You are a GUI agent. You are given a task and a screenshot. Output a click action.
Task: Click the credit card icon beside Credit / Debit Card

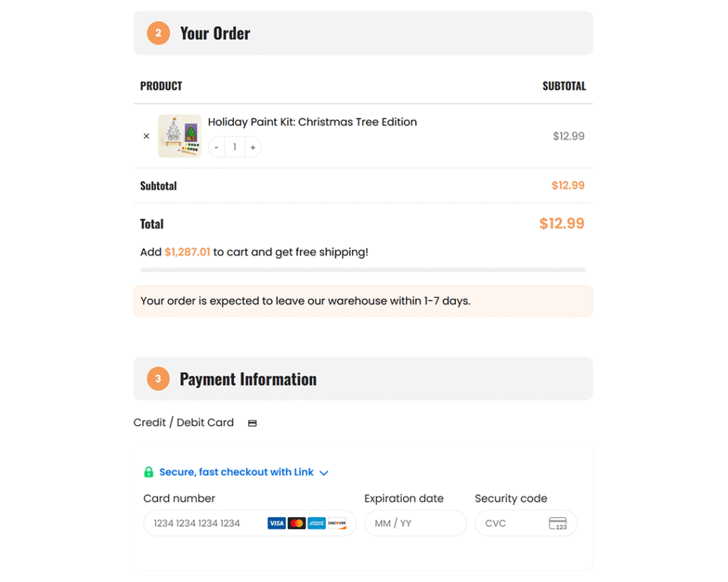coord(252,423)
